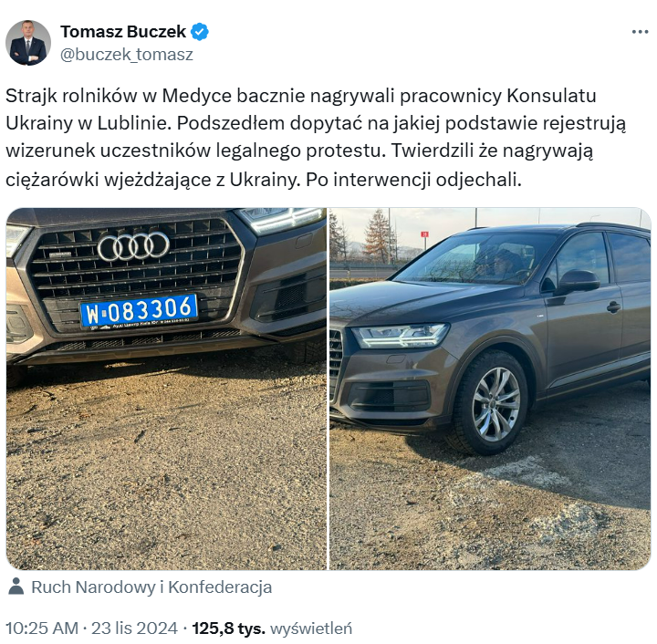Open the Audi side-view photo

[x=490, y=389]
